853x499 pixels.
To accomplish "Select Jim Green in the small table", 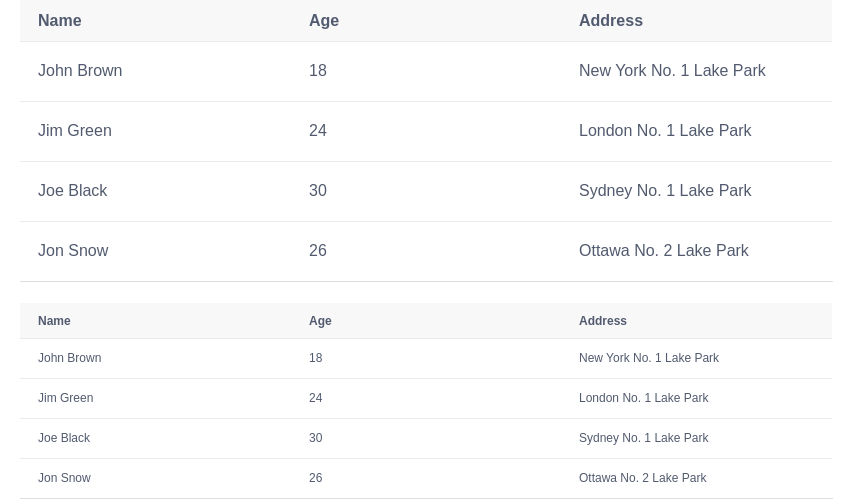I will (65, 398).
